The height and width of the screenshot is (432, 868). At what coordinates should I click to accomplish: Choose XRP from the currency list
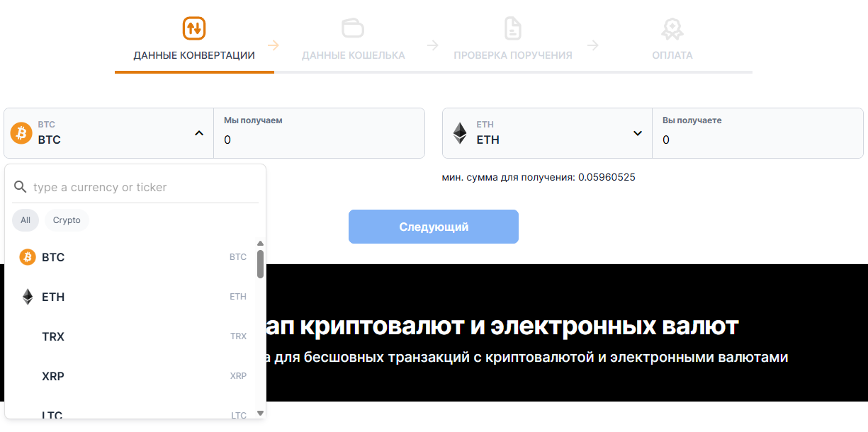(x=133, y=376)
